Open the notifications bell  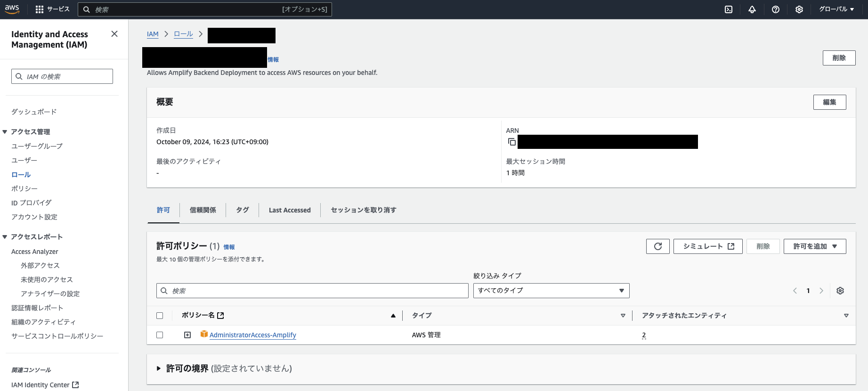pos(752,9)
